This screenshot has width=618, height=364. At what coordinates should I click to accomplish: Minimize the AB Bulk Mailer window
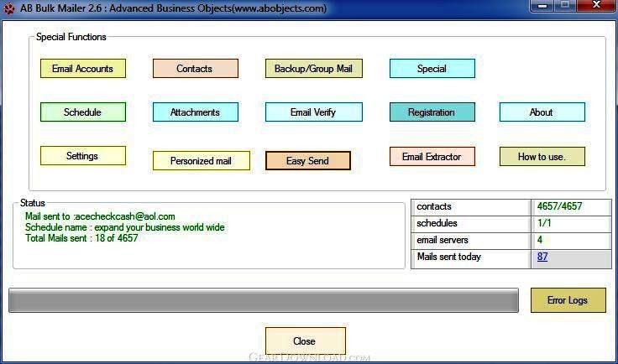(542, 6)
